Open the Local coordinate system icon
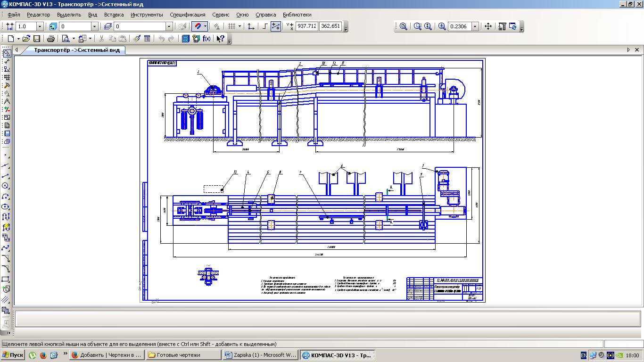 click(x=252, y=26)
